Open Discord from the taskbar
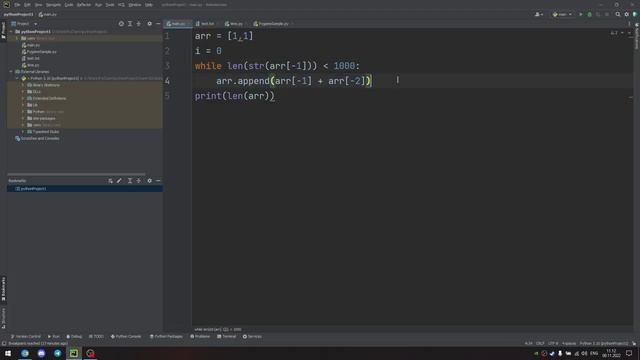This screenshot has width=640, height=360. (41, 353)
